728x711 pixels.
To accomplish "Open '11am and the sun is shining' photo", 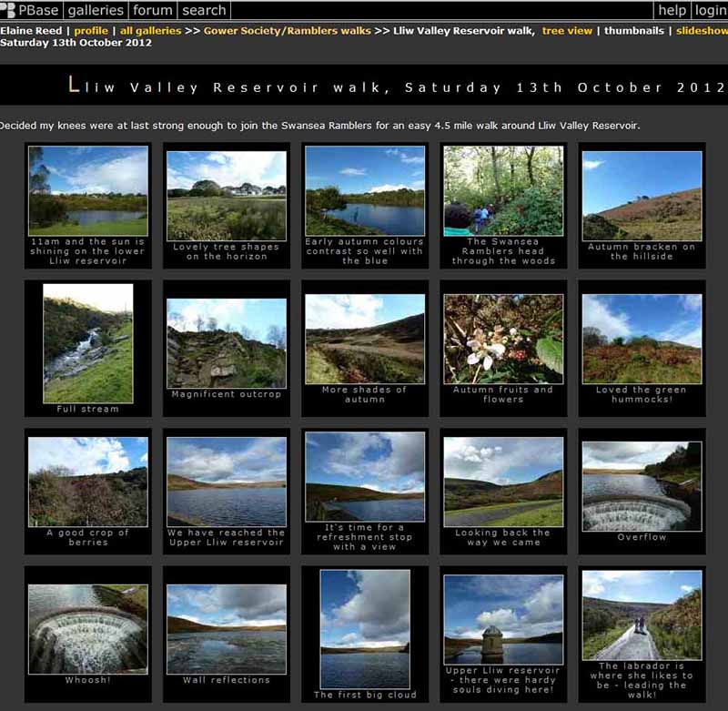I will pos(88,190).
